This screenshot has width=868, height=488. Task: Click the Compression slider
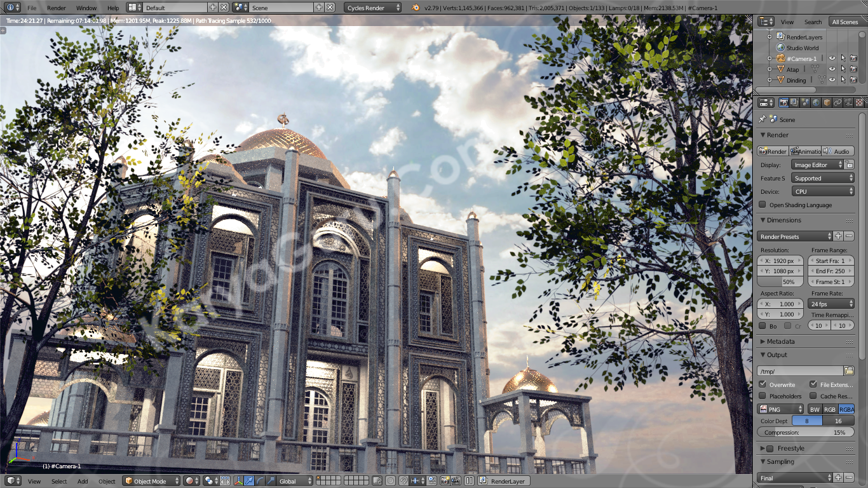805,432
